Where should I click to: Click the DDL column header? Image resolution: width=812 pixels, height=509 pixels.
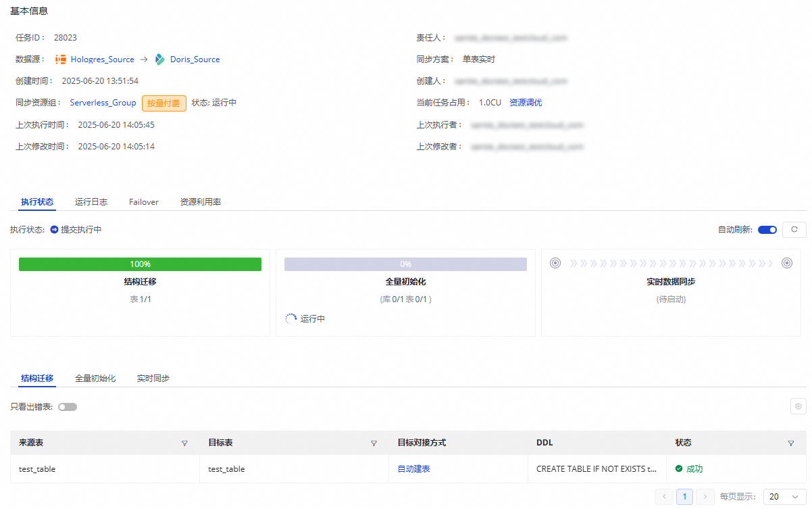pos(544,443)
